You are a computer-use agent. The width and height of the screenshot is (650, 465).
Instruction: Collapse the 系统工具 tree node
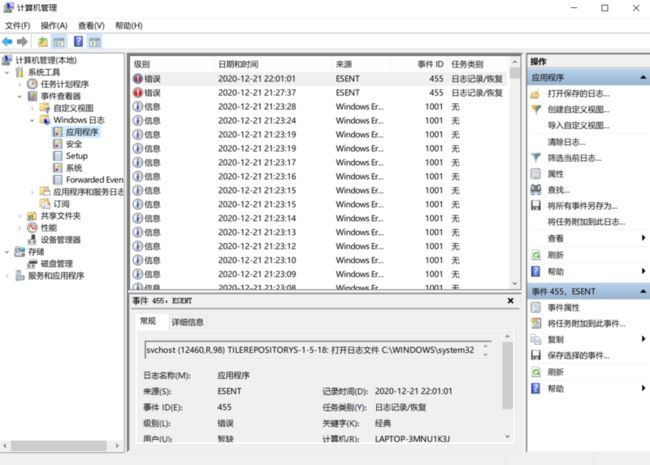pos(7,73)
